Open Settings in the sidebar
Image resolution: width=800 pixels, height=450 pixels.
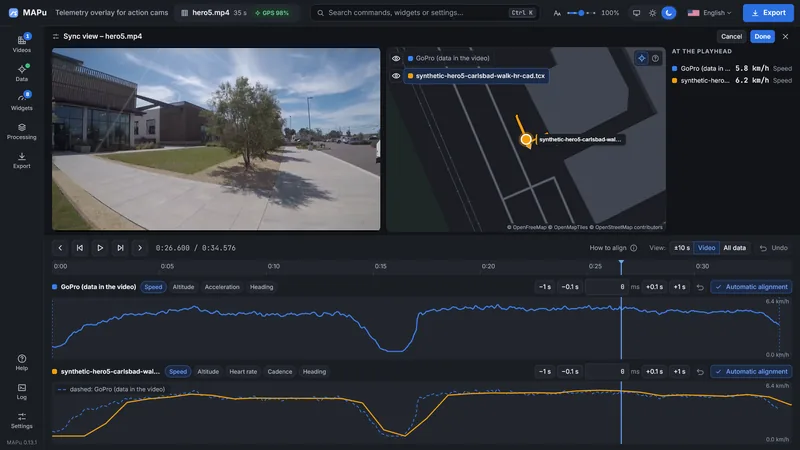(x=21, y=420)
